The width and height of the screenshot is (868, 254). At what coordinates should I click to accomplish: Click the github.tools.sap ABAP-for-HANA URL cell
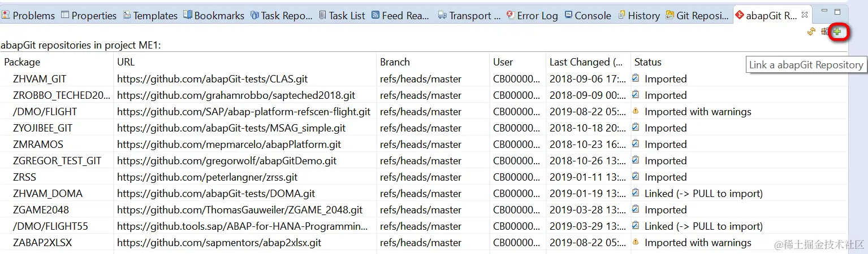click(243, 226)
